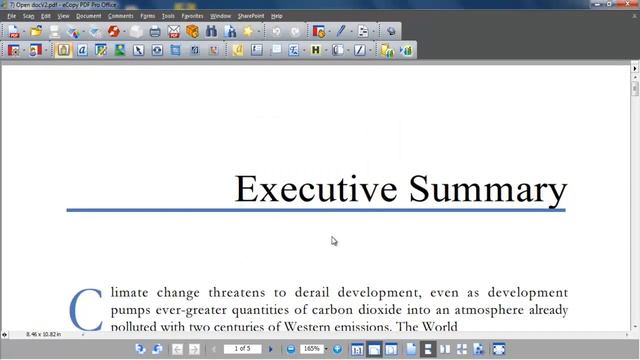This screenshot has height=360, width=640.
Task: Click the yellow sticky note 'a' icon
Action: 238,50
